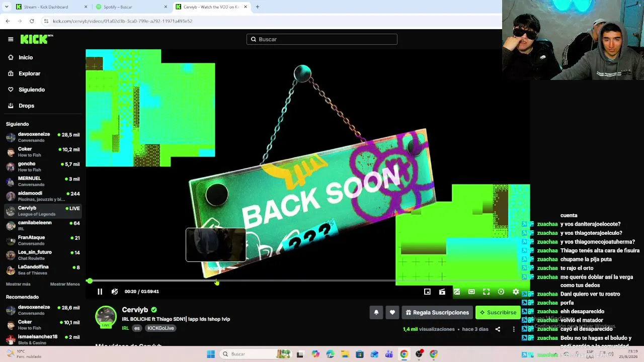Open davooxeneize channel in Siguiendo list

[43, 137]
